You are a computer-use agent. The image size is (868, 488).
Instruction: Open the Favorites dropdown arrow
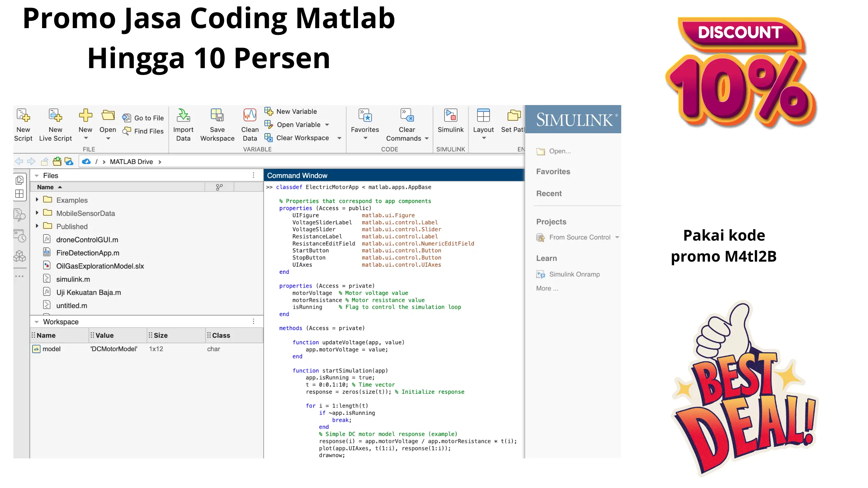[x=365, y=138]
